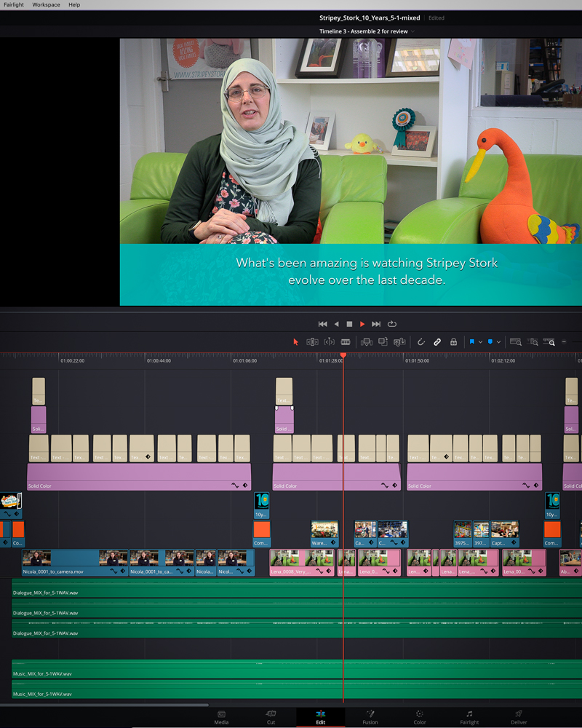Switch to the Media page
The width and height of the screenshot is (582, 728).
(x=221, y=717)
